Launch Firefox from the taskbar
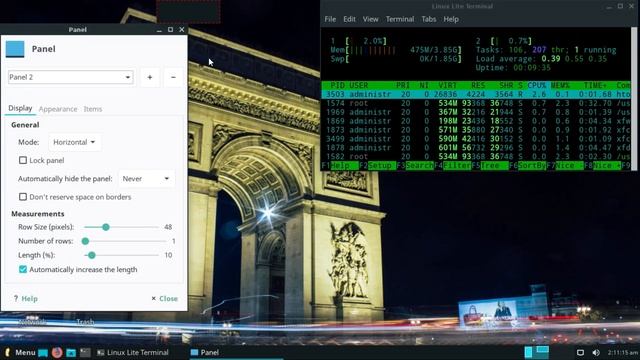 click(57, 352)
